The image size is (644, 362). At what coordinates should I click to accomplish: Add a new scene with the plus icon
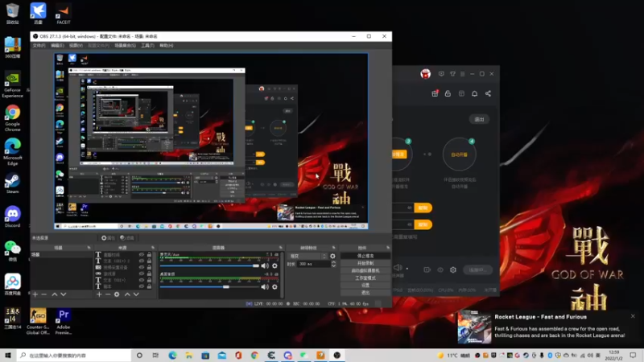(x=35, y=294)
